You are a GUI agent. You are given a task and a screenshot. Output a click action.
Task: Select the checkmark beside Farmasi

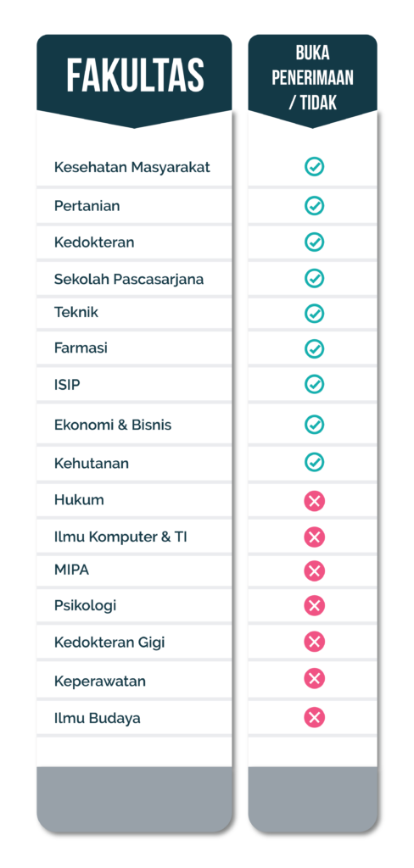(314, 348)
